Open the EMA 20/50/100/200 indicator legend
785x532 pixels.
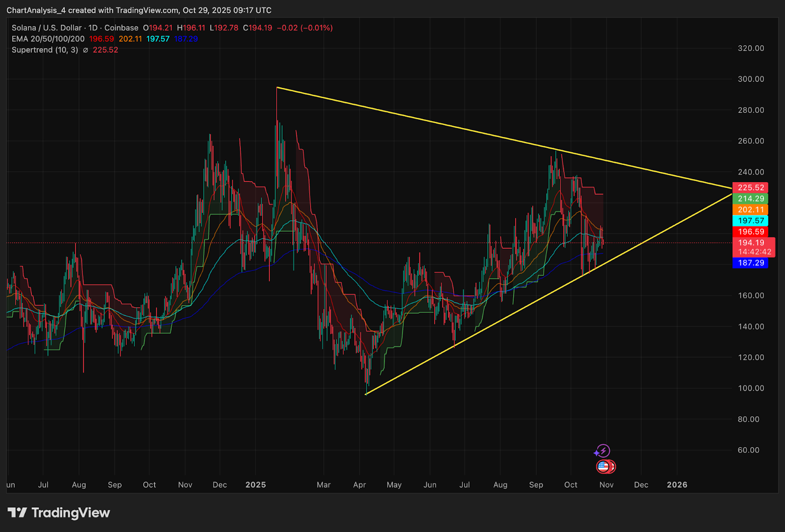pos(48,39)
